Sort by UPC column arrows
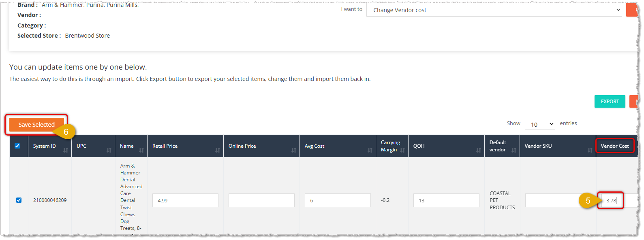 [x=109, y=150]
